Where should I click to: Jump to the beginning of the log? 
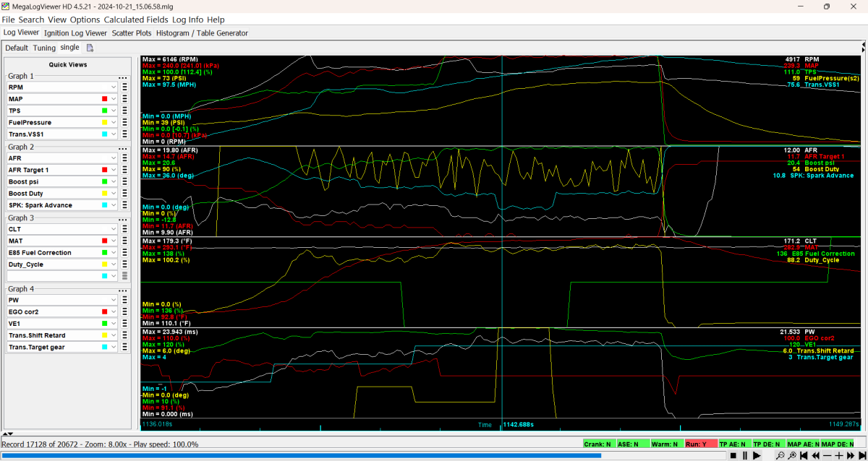coord(804,455)
